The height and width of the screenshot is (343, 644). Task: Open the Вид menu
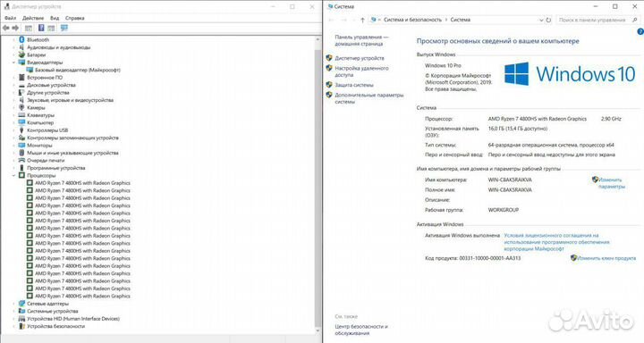pos(55,18)
